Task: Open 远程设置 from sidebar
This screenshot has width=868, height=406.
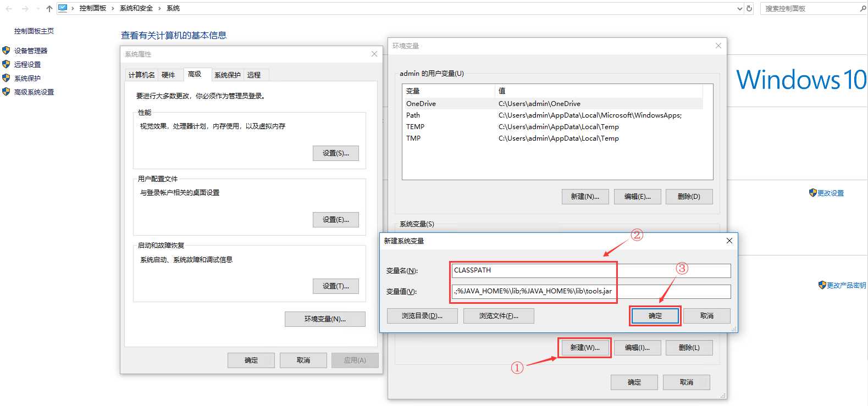Action: click(27, 64)
